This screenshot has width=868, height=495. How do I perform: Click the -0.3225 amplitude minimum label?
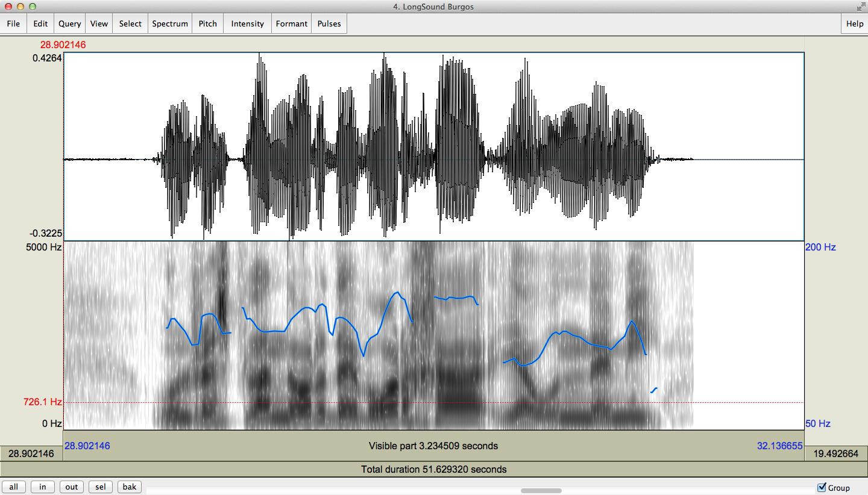pos(45,234)
